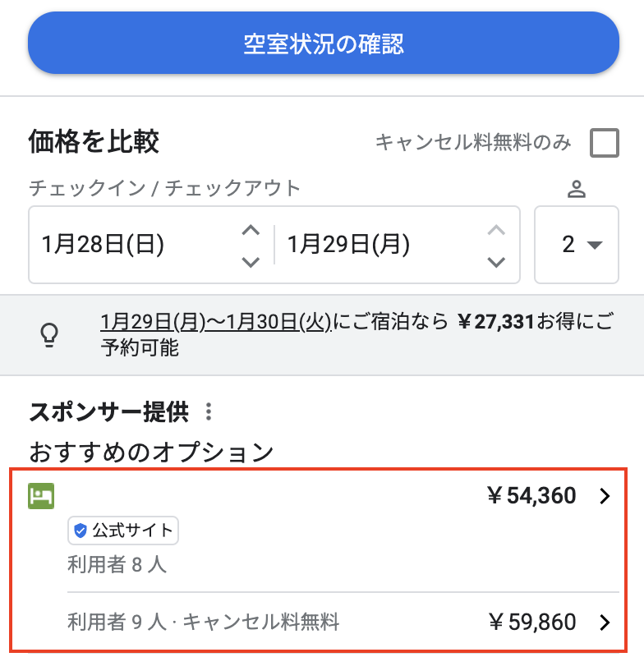
Task: Click the 公式サイト badge
Action: (x=123, y=531)
